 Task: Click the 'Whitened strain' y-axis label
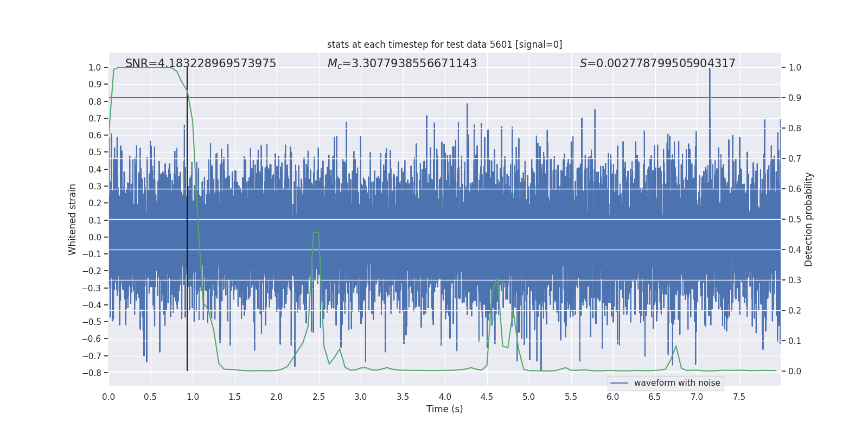point(73,219)
